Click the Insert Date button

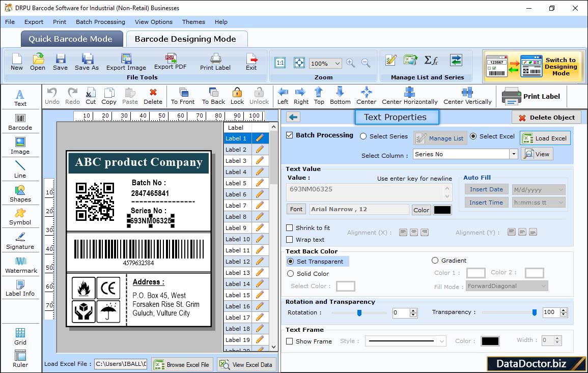pos(486,189)
